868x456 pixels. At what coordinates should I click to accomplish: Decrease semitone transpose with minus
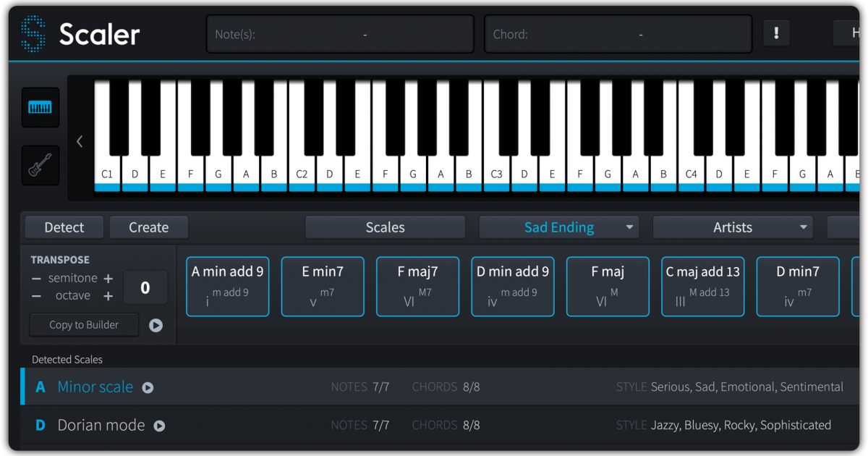pos(36,279)
